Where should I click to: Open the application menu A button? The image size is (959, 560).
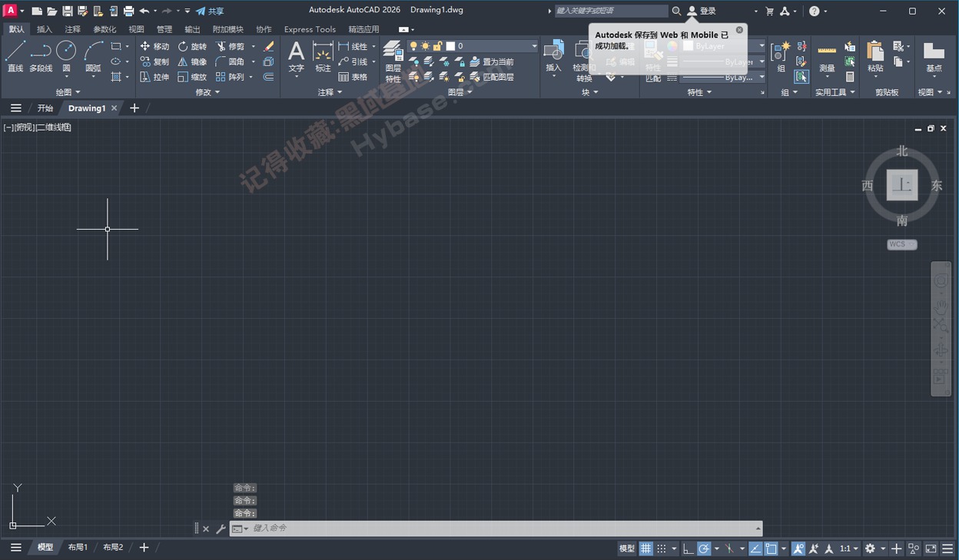pos(10,11)
